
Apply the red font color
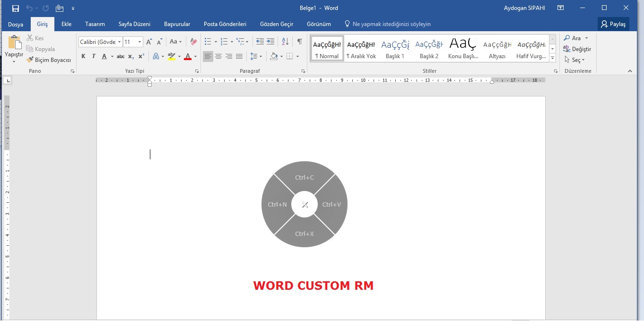[188, 56]
